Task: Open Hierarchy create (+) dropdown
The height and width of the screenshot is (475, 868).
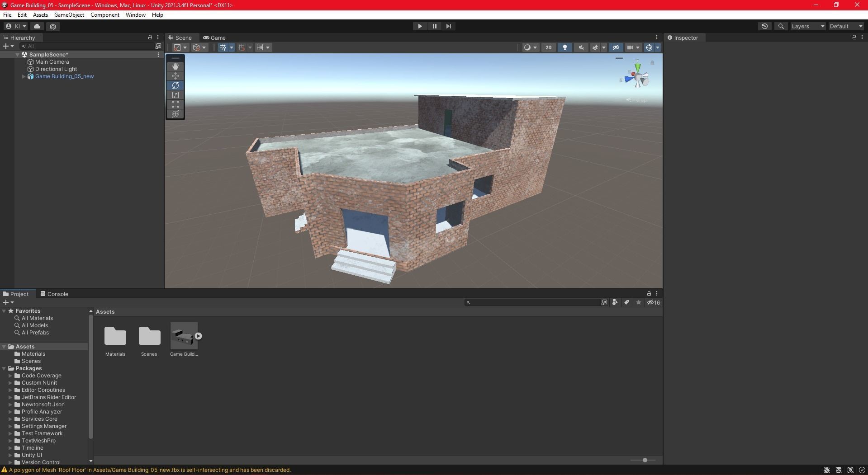Action: coord(8,46)
